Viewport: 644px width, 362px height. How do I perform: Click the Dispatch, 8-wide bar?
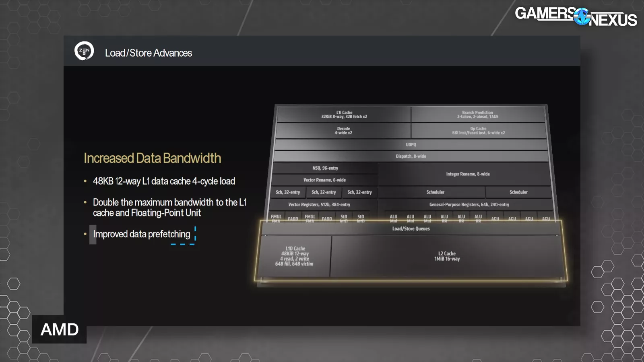[x=411, y=156]
